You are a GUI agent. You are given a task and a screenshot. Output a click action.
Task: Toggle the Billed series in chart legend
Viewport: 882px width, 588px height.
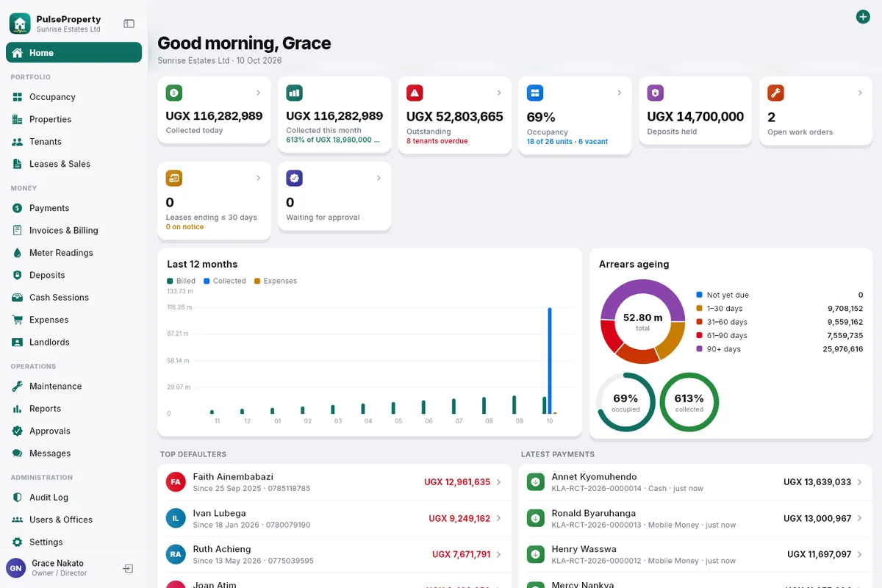pos(182,281)
